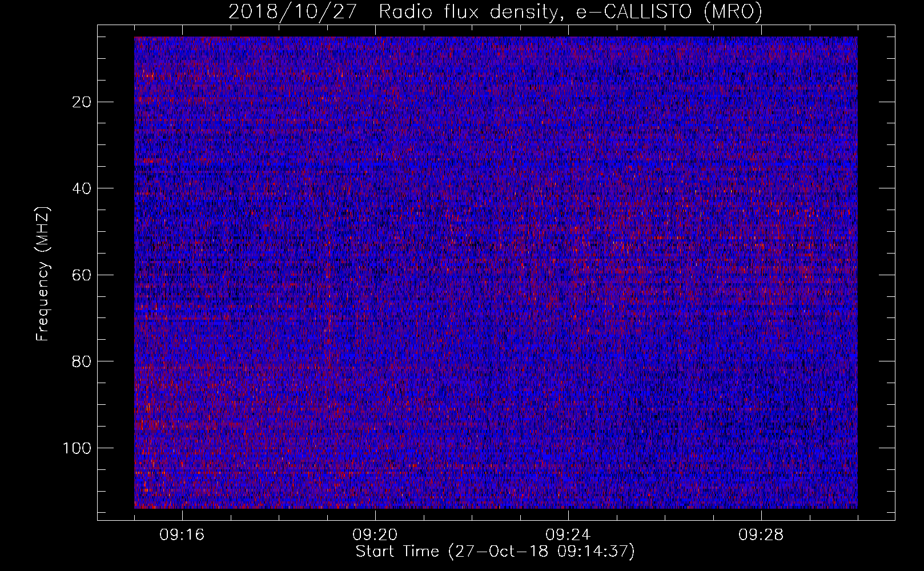Click the 'Frequency (MHZ)' axis label
This screenshot has height=571, width=924.
click(x=43, y=274)
